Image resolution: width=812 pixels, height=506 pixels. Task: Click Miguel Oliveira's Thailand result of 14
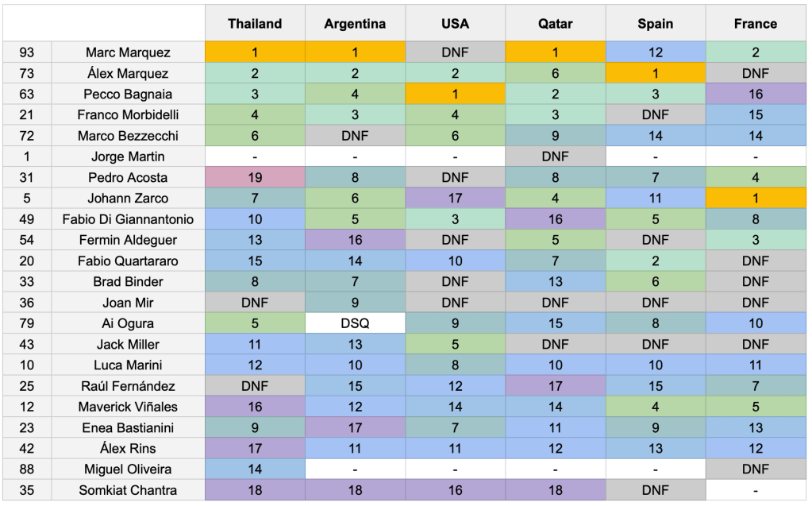coord(255,469)
